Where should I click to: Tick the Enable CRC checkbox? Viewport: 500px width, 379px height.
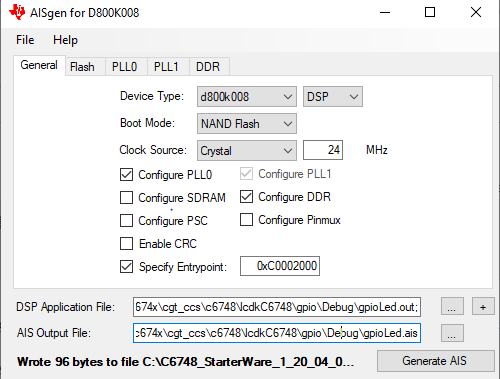[126, 243]
